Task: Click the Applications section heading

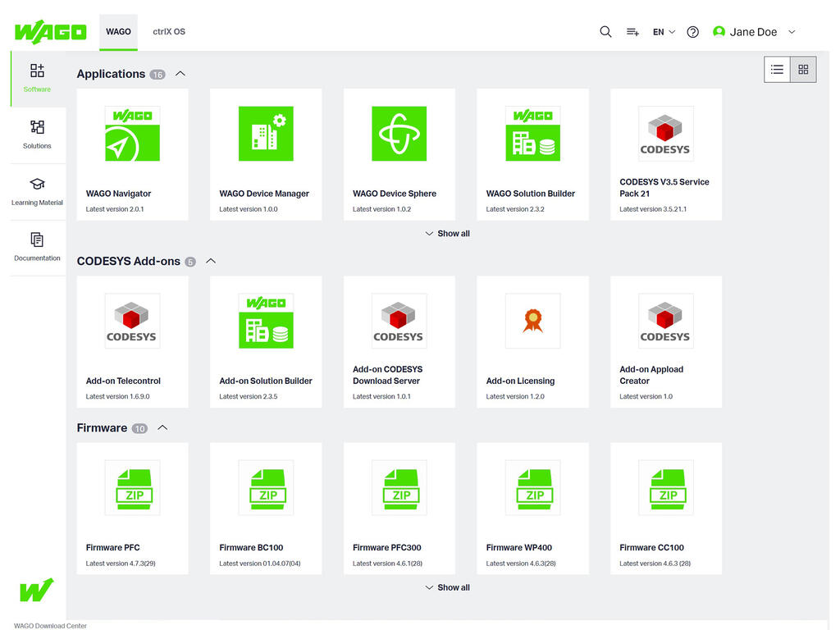Action: click(x=111, y=74)
